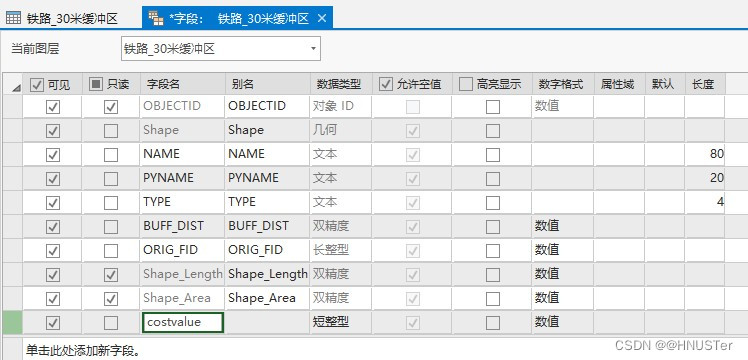Click 数值 number format for costvalue

pos(547,322)
